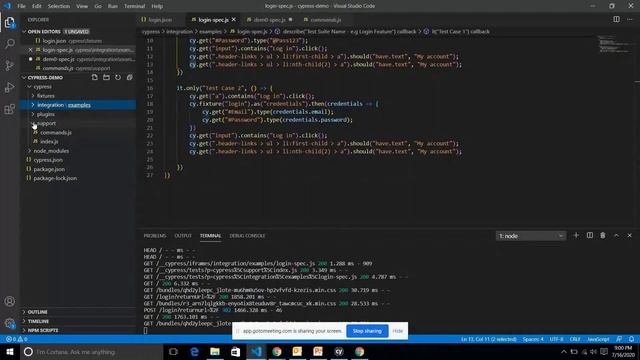Screen dimensions: 640x360
Task: Open the Source Control view
Action: click(x=10, y=65)
